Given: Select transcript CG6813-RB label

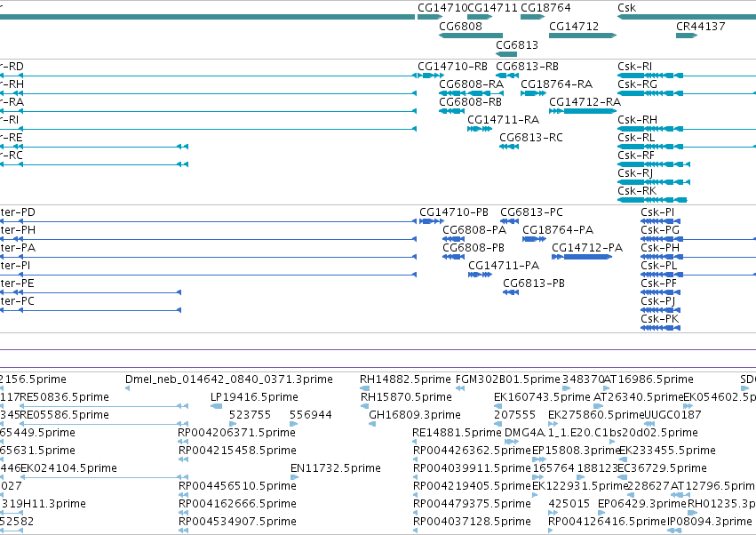Looking at the screenshot, I should (x=527, y=67).
